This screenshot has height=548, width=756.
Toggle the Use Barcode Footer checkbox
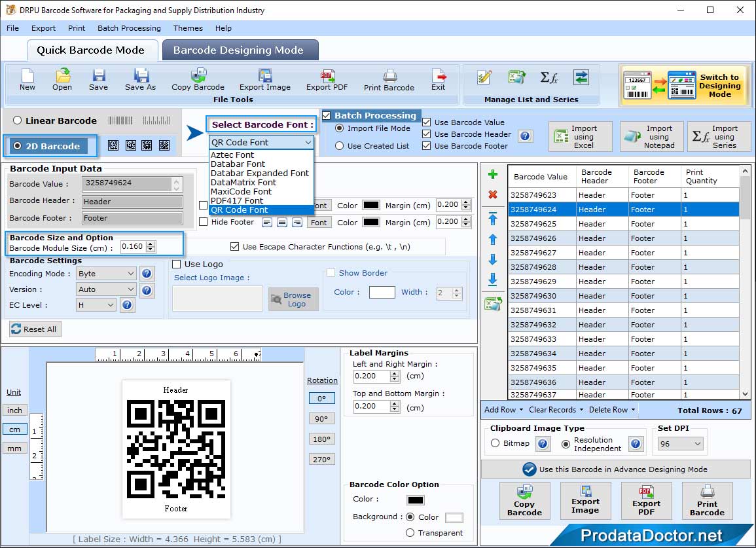click(x=426, y=146)
